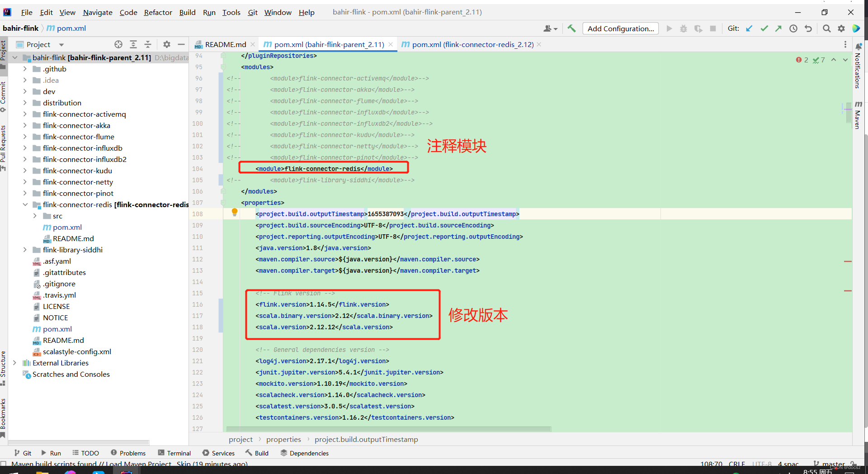The width and height of the screenshot is (868, 474).
Task: Open Project view type dropdown
Action: point(61,44)
